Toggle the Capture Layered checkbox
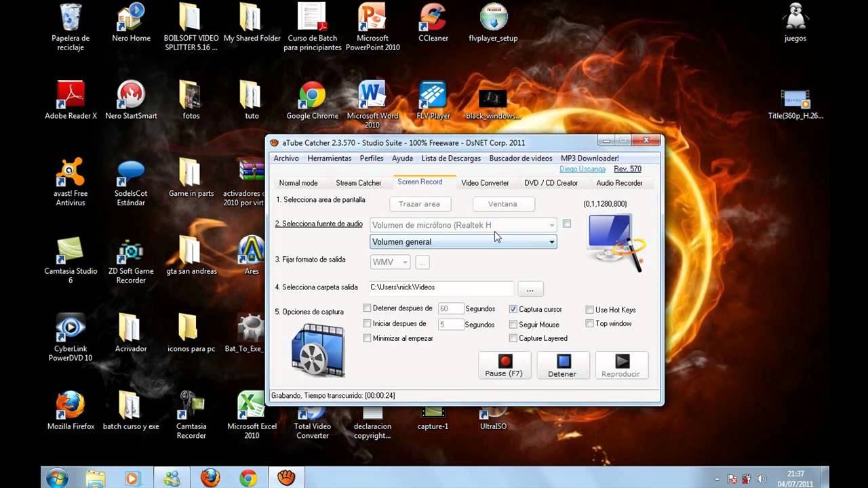Screen dimensions: 868x488 pos(513,338)
